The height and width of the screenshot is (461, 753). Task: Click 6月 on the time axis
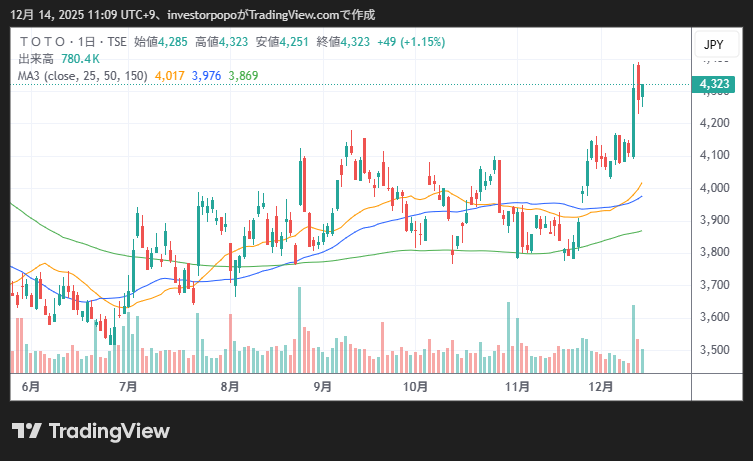point(31,386)
